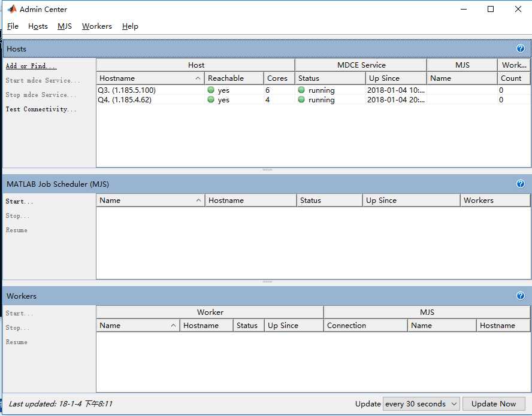Click MJS table Status column header
This screenshot has width=532, height=416.
coord(330,200)
